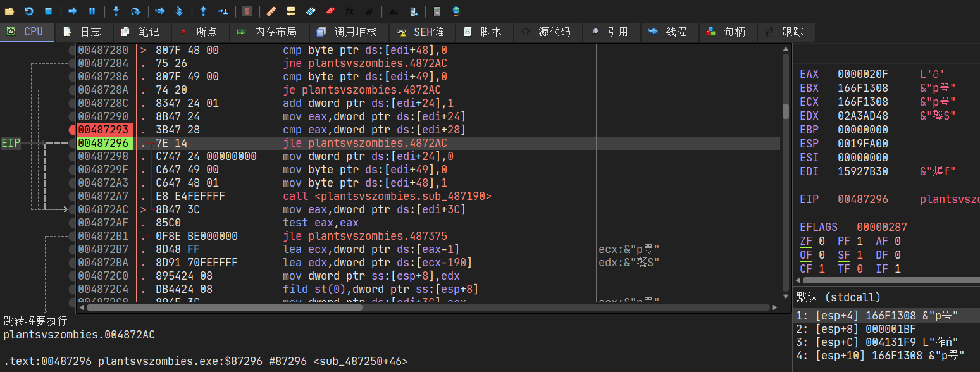The height and width of the screenshot is (372, 980).
Task: Toggle the CF flag value
Action: tap(821, 269)
